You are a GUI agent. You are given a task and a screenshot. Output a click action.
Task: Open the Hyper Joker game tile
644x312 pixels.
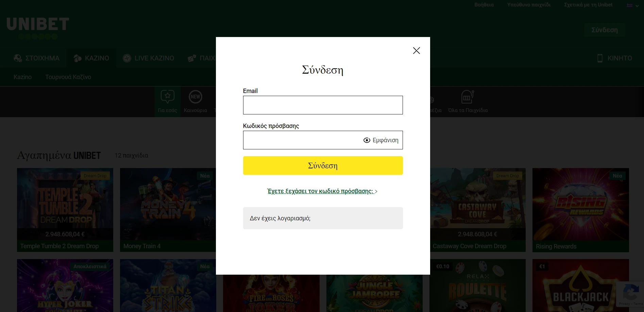click(65, 286)
